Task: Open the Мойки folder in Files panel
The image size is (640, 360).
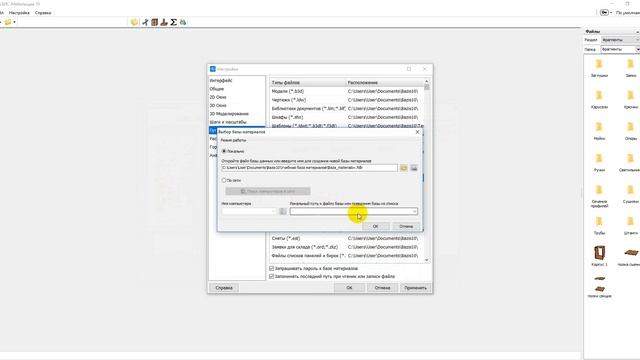Action: point(599,131)
